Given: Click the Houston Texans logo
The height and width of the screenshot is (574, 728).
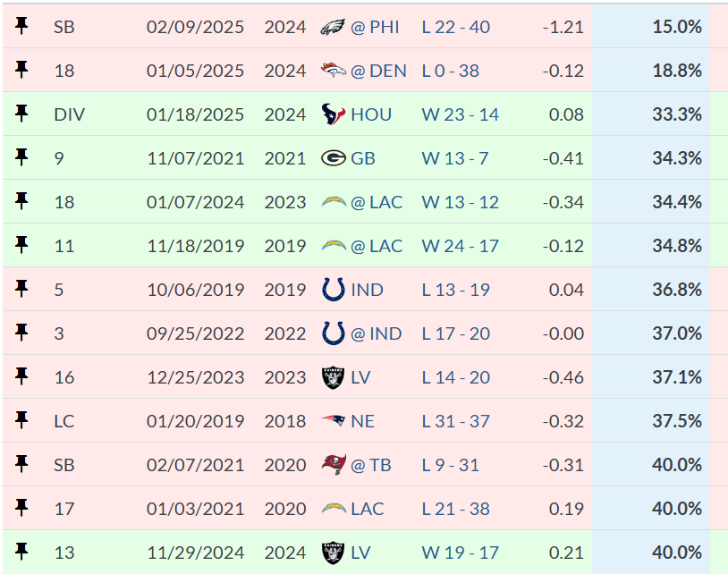Looking at the screenshot, I should (333, 114).
